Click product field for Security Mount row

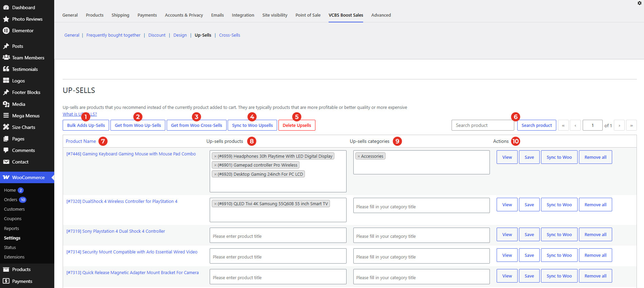coord(278,256)
